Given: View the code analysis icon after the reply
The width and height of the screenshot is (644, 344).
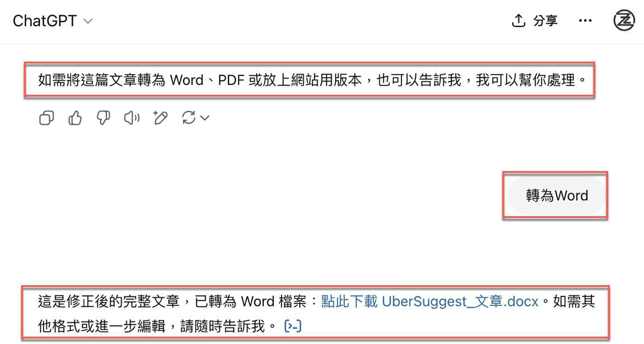Looking at the screenshot, I should pos(293,327).
